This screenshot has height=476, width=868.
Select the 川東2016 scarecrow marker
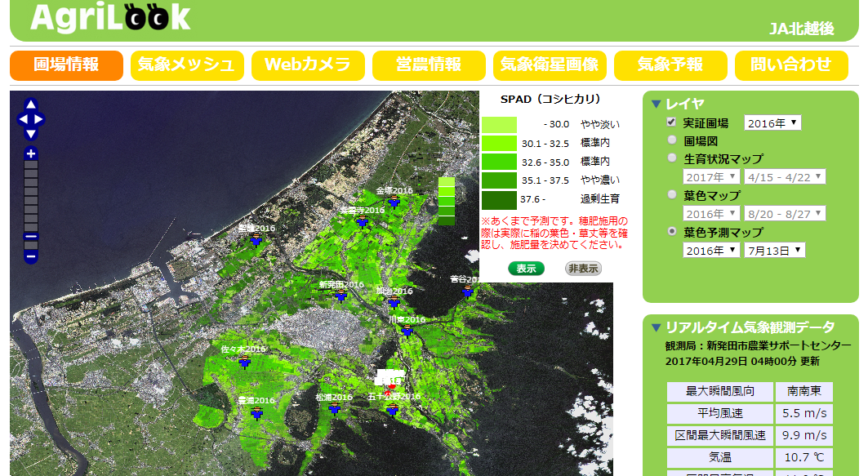click(x=407, y=331)
